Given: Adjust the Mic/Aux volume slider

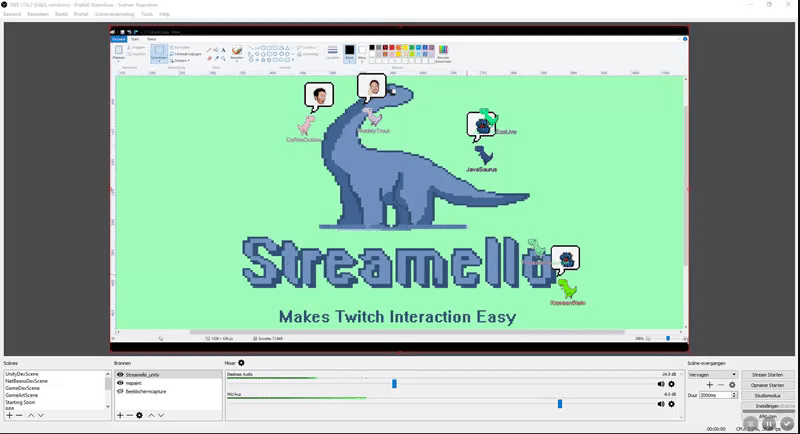Looking at the screenshot, I should pyautogui.click(x=560, y=404).
